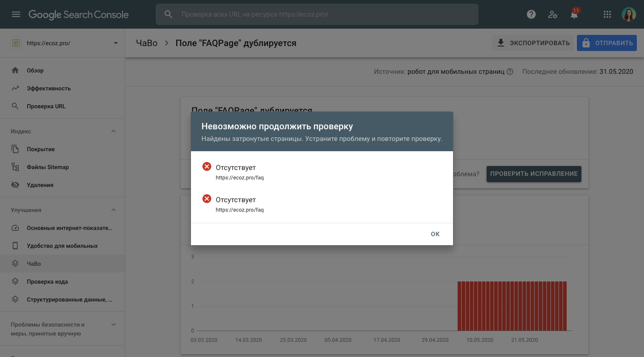Viewport: 644px width, 357px height.
Task: Click the ОТПРАВИТЬ share button
Action: 607,43
